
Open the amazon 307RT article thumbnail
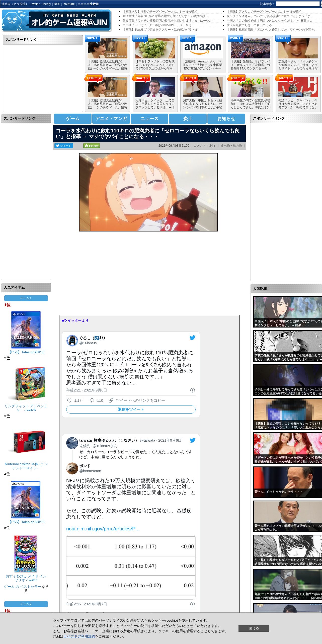[203, 48]
